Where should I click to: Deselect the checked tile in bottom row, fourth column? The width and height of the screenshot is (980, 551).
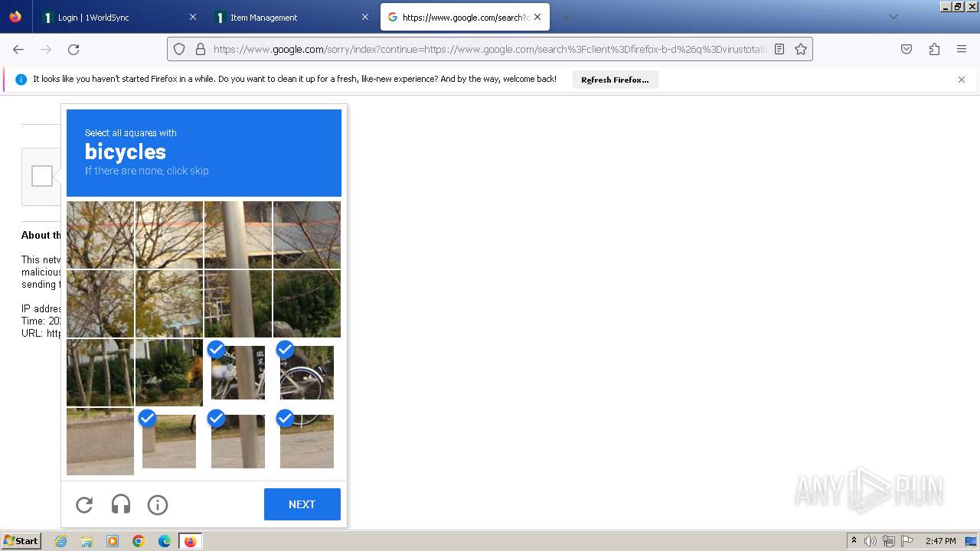[x=307, y=442]
